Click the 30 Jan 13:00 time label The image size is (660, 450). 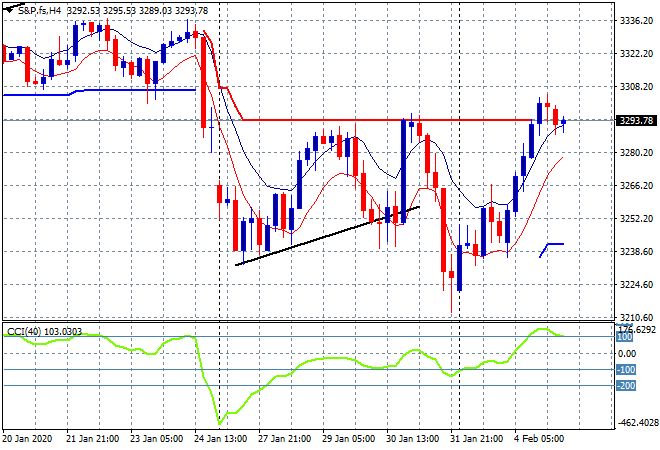click(x=412, y=439)
